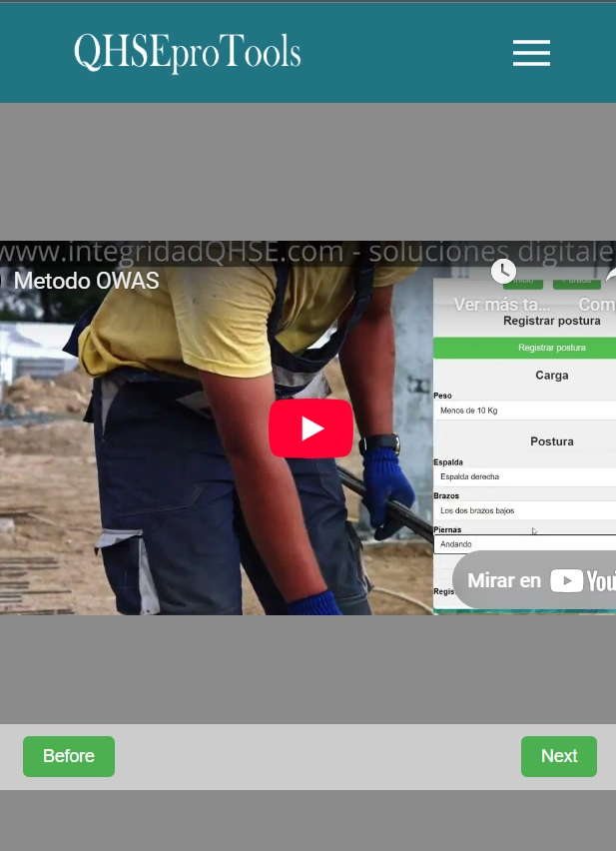The image size is (616, 851).
Task: Open the 'Menos de 10 Kg' weight dropdown
Action: click(524, 411)
